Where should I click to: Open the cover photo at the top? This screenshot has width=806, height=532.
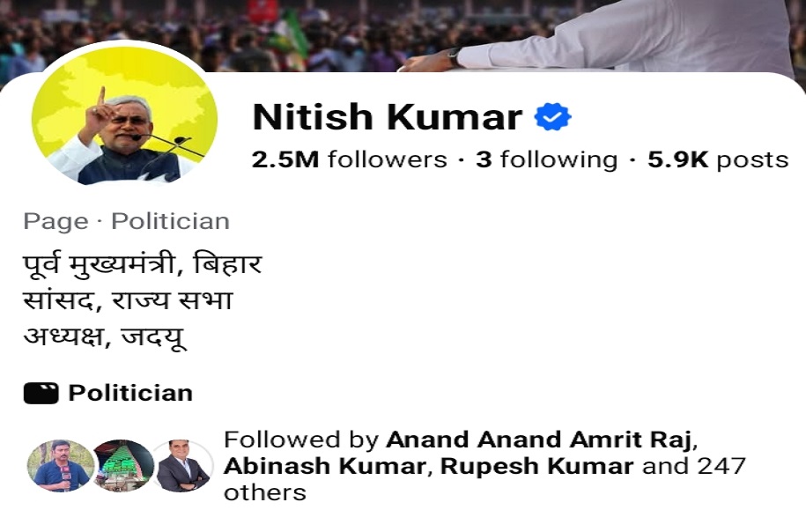point(403,36)
